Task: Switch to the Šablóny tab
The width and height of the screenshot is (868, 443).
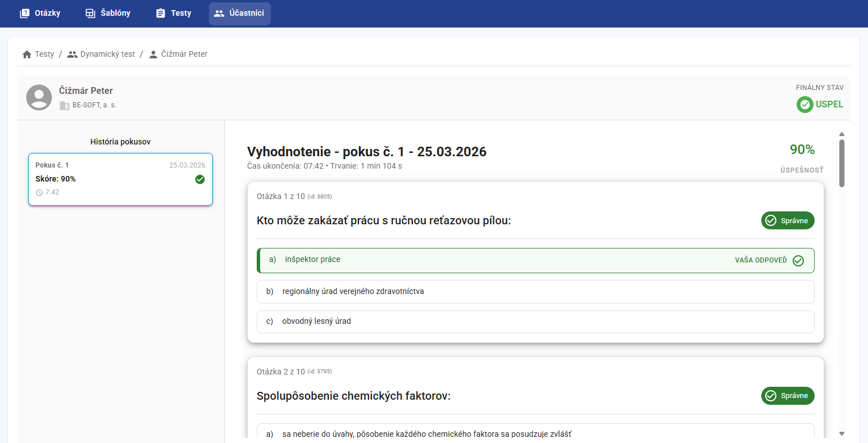Action: (x=108, y=13)
